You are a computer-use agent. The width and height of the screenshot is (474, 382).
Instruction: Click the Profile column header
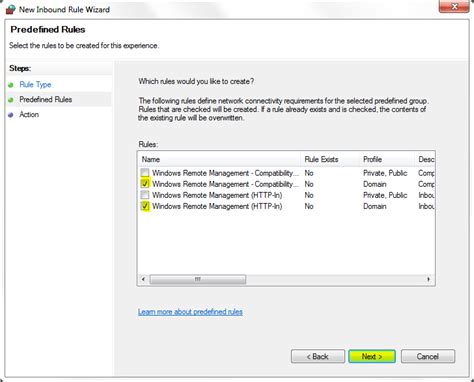coord(387,159)
